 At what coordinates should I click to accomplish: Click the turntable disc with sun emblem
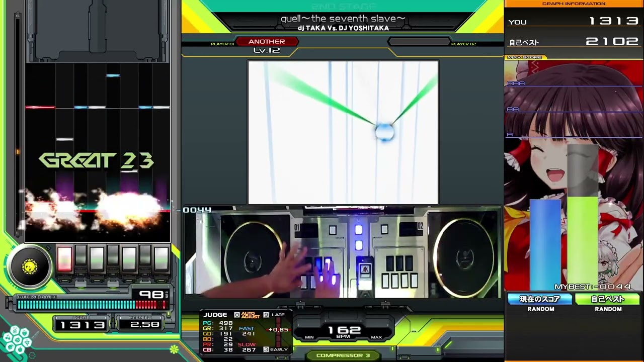[x=29, y=267]
